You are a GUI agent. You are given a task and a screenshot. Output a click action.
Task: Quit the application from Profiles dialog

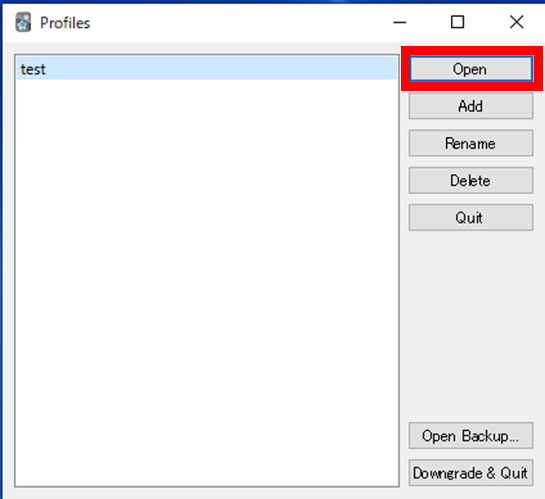click(471, 218)
